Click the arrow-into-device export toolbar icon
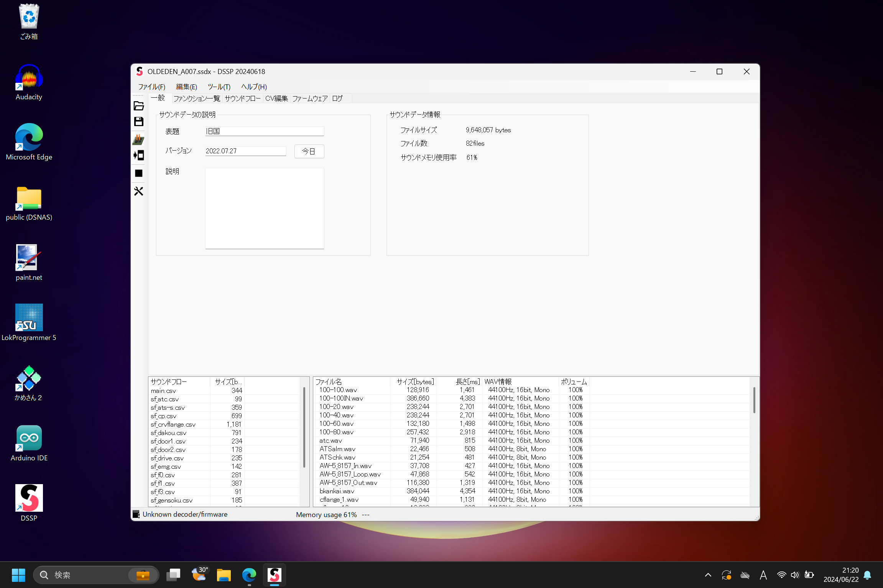 pos(138,155)
